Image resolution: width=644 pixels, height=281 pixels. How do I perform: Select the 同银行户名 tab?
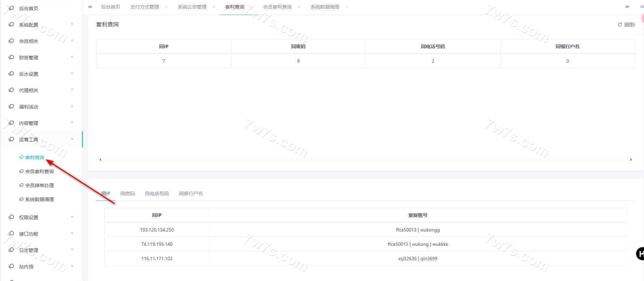191,194
